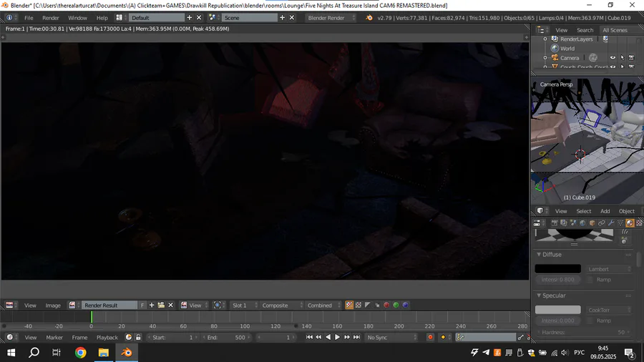
Task: Open the Texture properties checker tab
Action: [x=639, y=223]
